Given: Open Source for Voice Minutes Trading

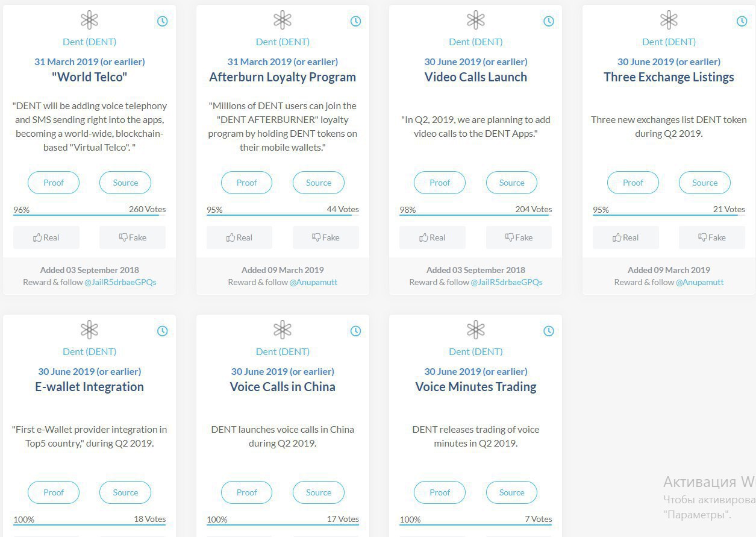Looking at the screenshot, I should click(x=511, y=492).
